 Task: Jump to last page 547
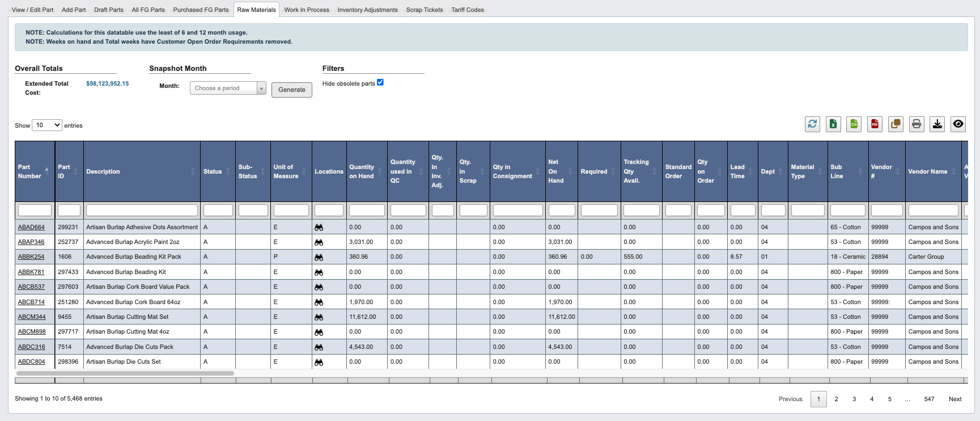click(x=929, y=399)
